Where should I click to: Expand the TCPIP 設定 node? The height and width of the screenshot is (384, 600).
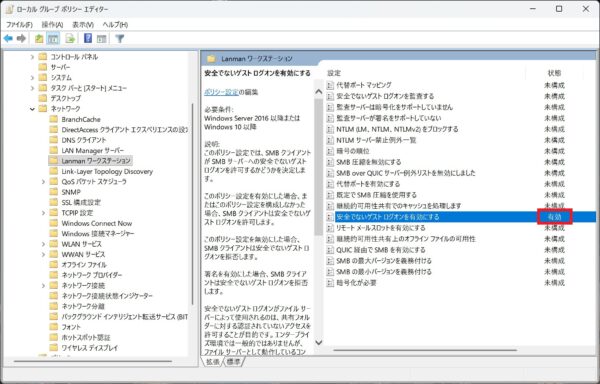point(43,213)
